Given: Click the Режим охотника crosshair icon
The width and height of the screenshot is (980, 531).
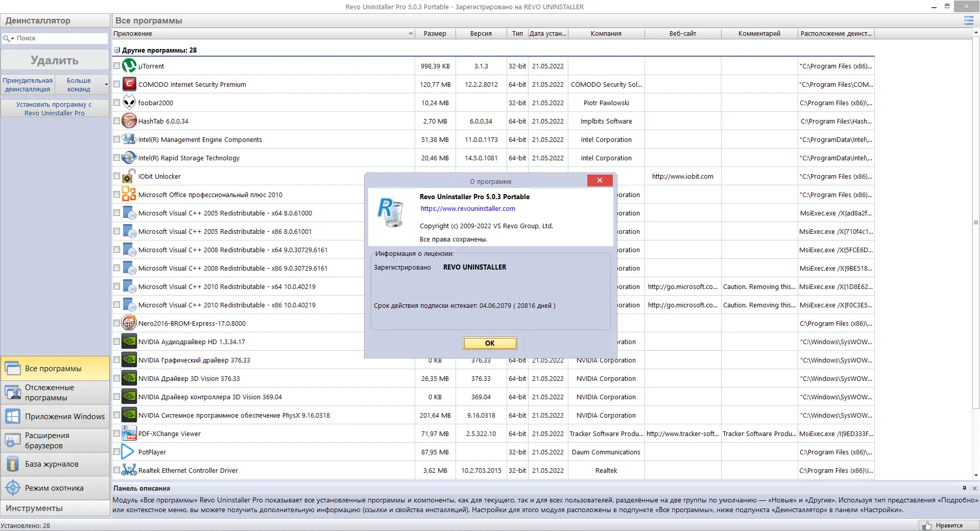Looking at the screenshot, I should (13, 488).
